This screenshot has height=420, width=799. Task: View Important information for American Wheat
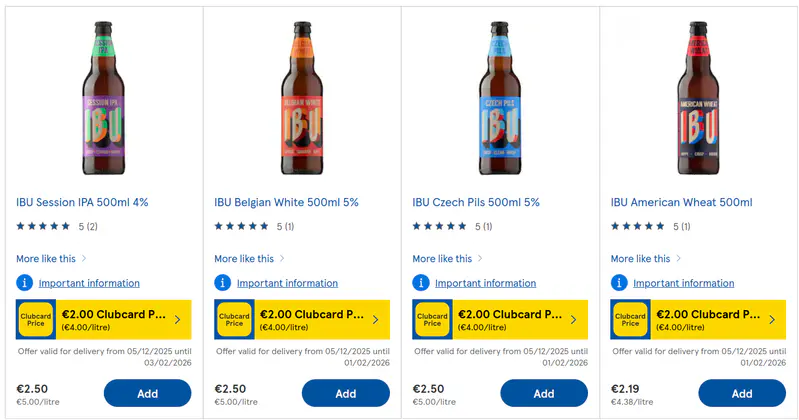684,283
